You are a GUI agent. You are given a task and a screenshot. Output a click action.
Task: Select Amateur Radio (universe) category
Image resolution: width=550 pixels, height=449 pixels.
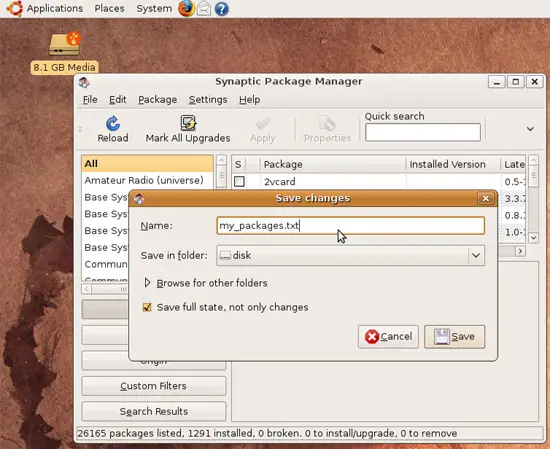147,180
